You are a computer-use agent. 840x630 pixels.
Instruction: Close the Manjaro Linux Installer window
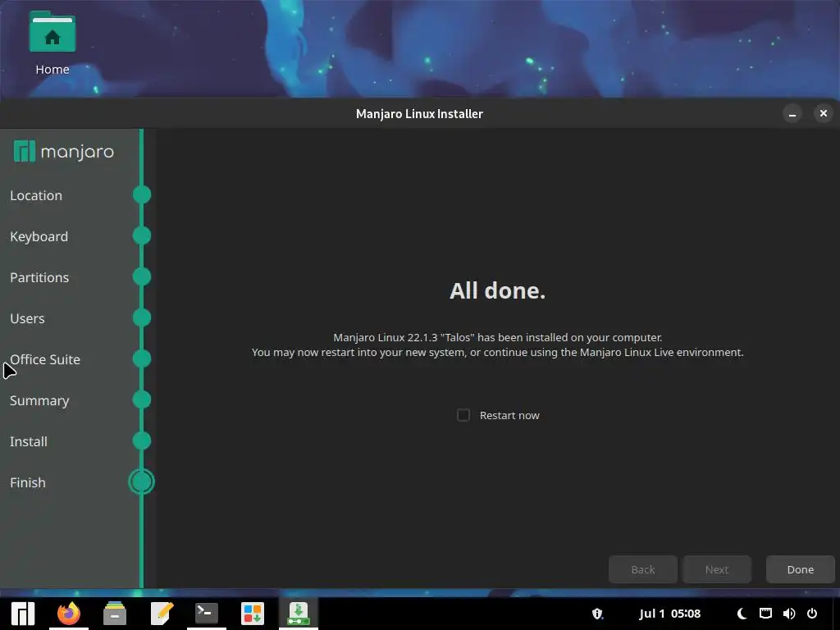pos(824,113)
